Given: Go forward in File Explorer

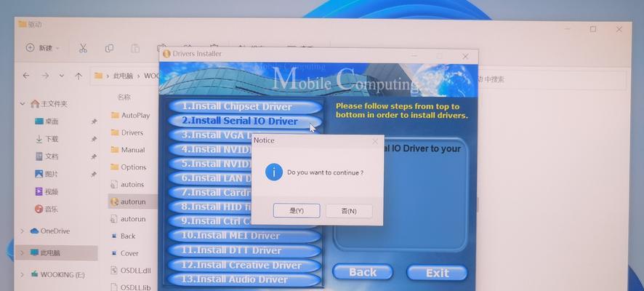Looking at the screenshot, I should pos(45,76).
